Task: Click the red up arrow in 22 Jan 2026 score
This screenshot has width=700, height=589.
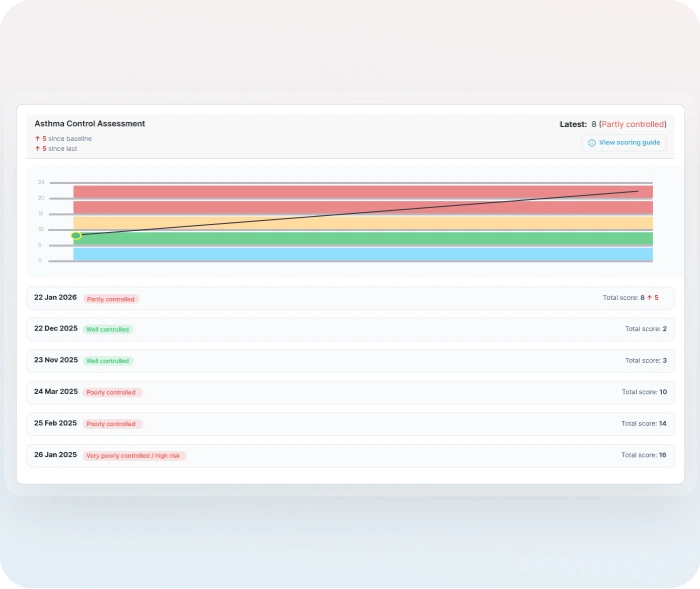Action: coord(650,298)
